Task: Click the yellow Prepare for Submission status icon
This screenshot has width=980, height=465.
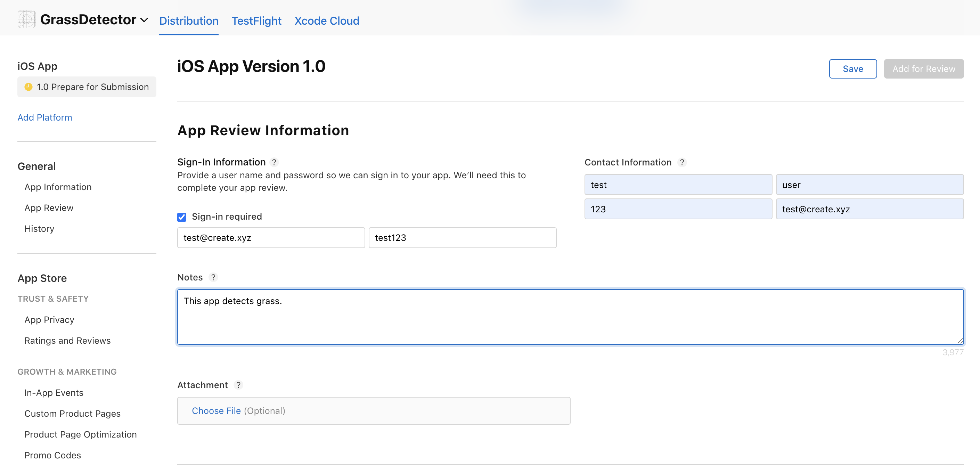Action: 28,87
